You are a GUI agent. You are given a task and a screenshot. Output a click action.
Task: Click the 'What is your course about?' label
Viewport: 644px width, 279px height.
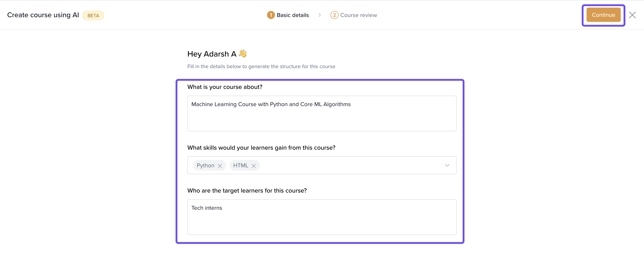[225, 87]
